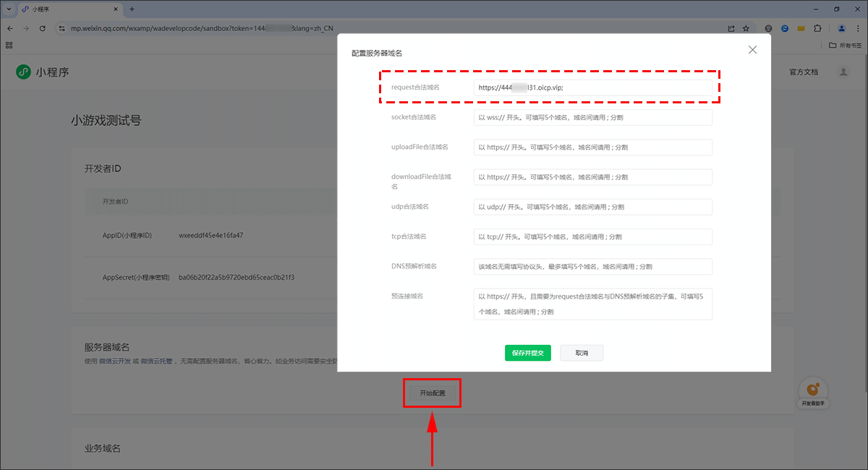Click the 预连接域名 text area
Image resolution: width=868 pixels, height=470 pixels.
click(593, 304)
